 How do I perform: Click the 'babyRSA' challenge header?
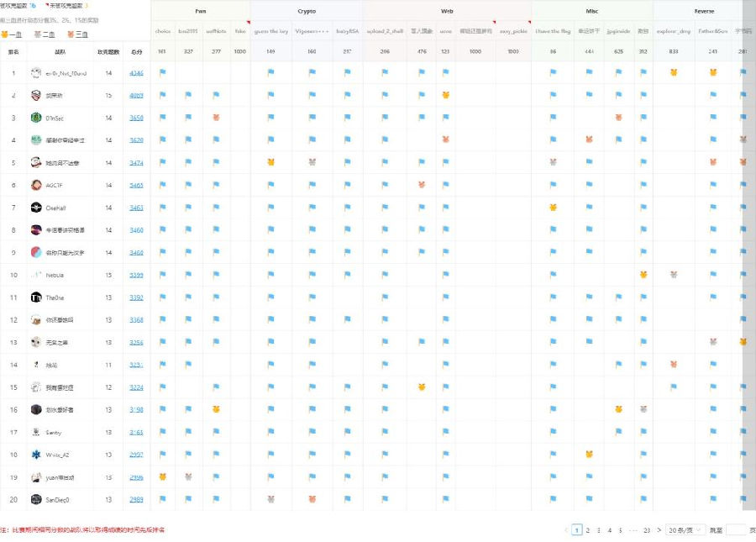click(x=348, y=31)
